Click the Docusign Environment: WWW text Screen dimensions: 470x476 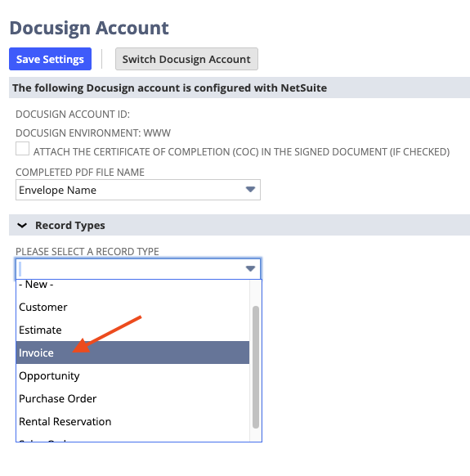pos(93,133)
